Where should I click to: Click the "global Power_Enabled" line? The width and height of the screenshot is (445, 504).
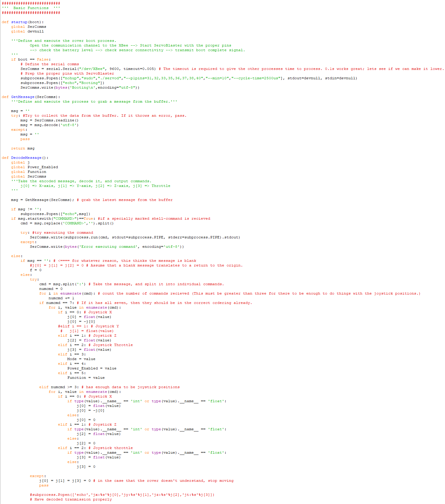(x=35, y=167)
